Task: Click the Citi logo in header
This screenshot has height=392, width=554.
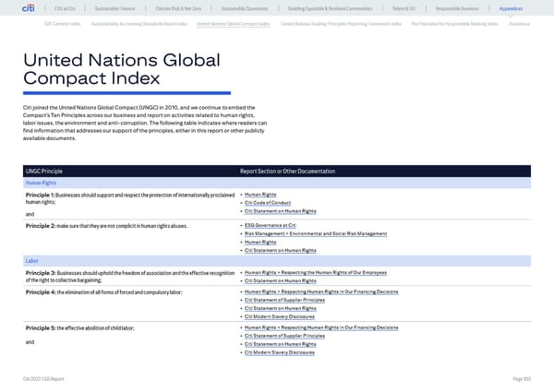Action: (30, 8)
